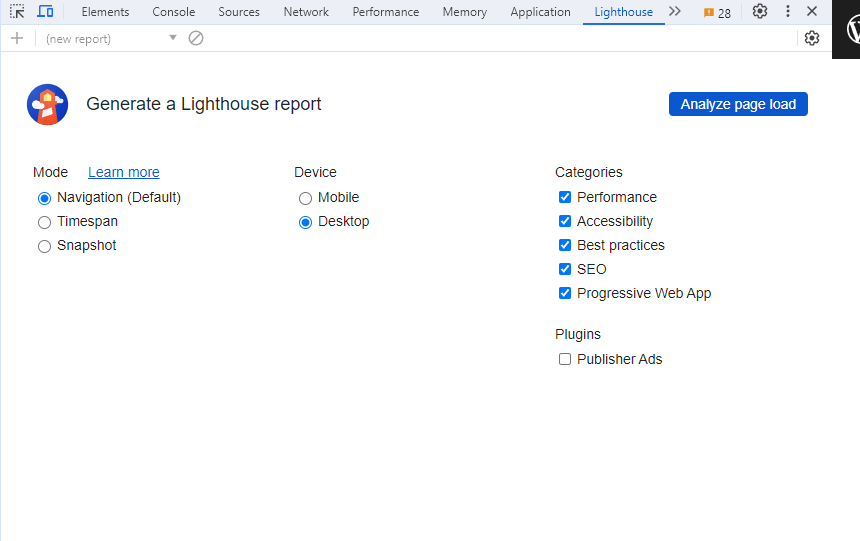Click the plus icon for new report
Screen dimensions: 860x541
tap(17, 38)
